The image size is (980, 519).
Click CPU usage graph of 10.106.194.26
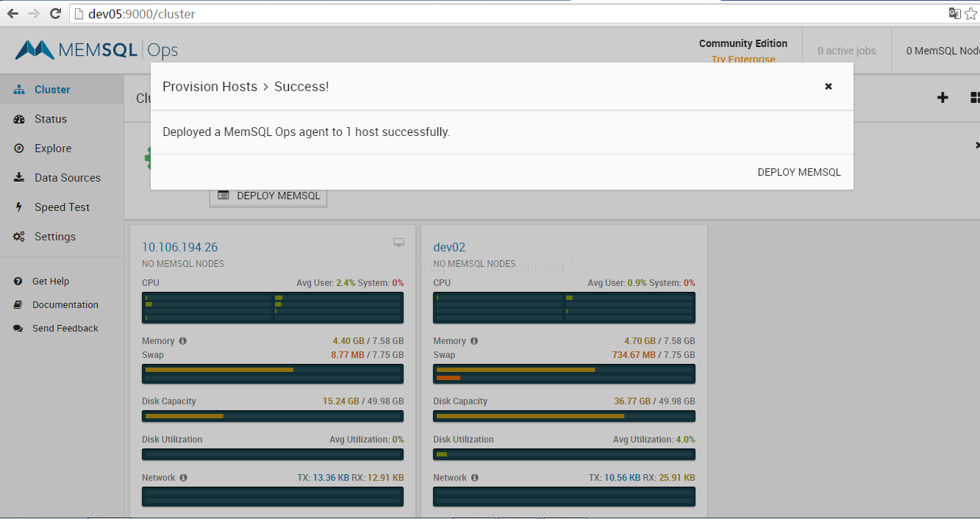[x=273, y=308]
